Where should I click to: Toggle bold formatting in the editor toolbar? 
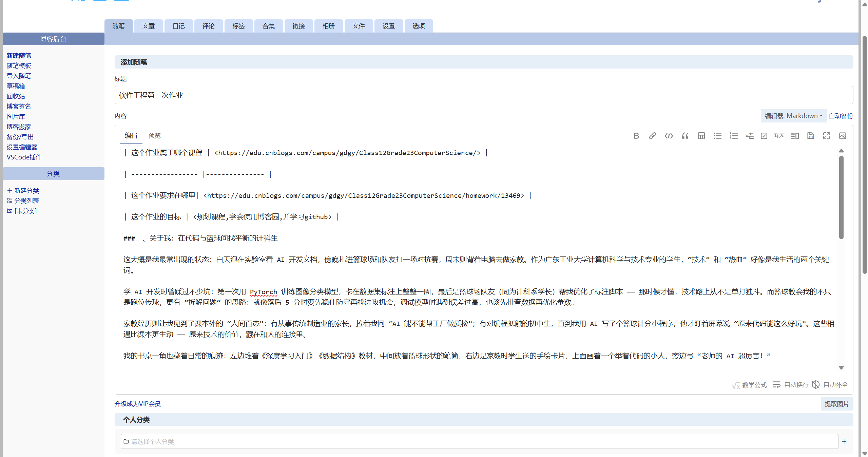point(636,136)
